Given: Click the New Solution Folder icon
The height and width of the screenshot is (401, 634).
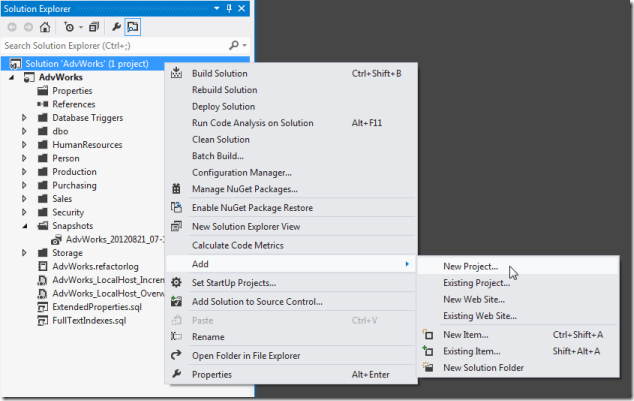Looking at the screenshot, I should (428, 368).
